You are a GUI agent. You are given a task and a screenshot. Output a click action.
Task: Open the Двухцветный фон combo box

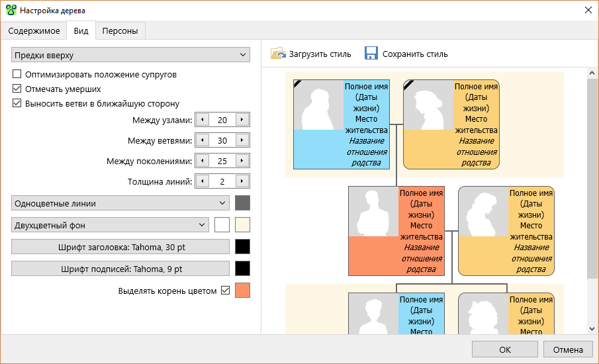(110, 225)
